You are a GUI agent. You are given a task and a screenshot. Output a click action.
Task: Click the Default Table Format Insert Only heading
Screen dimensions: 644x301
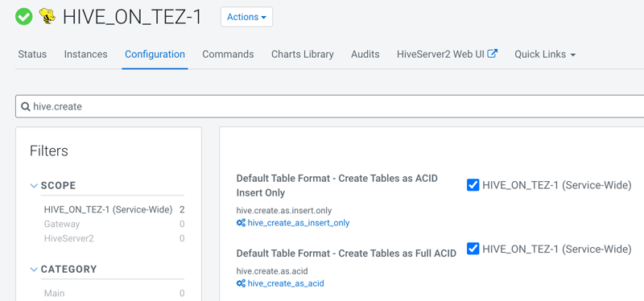tap(337, 185)
